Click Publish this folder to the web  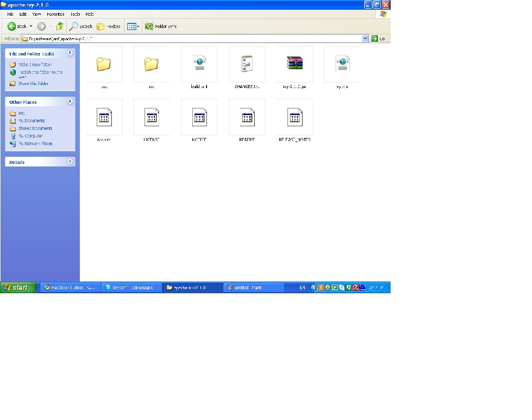pos(41,74)
